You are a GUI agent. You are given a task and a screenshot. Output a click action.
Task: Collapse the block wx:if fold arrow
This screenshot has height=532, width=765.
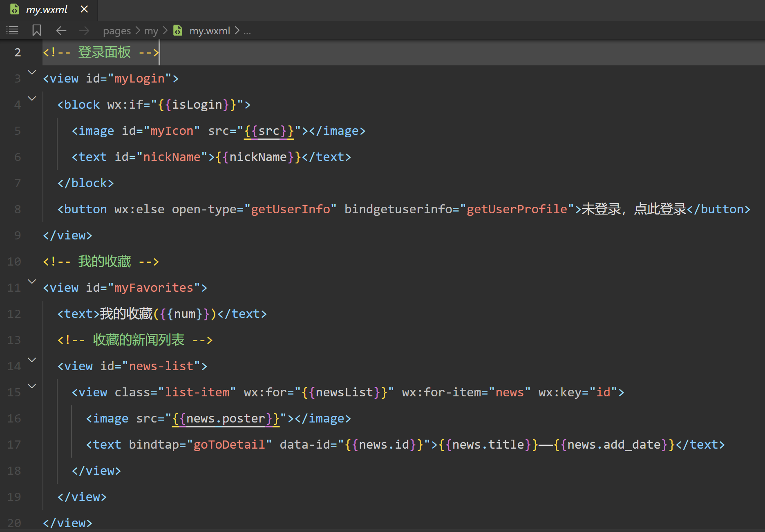[x=32, y=98]
